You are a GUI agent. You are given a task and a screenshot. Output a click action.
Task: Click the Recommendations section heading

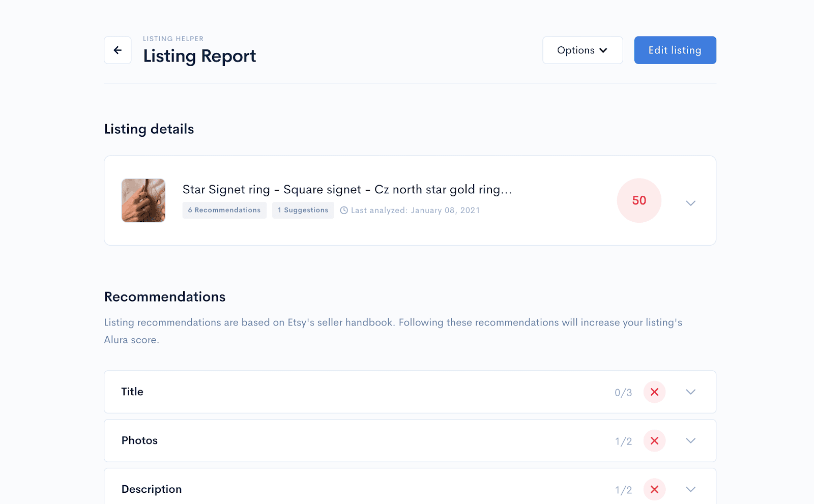coord(165,297)
